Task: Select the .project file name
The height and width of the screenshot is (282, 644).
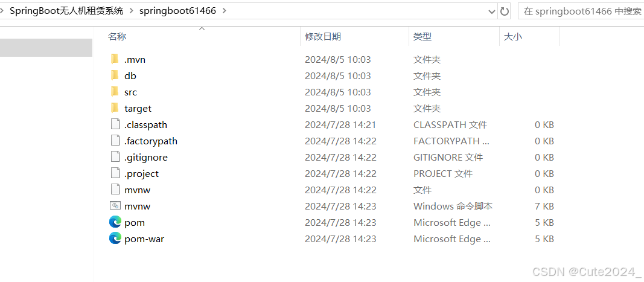Action: point(141,173)
